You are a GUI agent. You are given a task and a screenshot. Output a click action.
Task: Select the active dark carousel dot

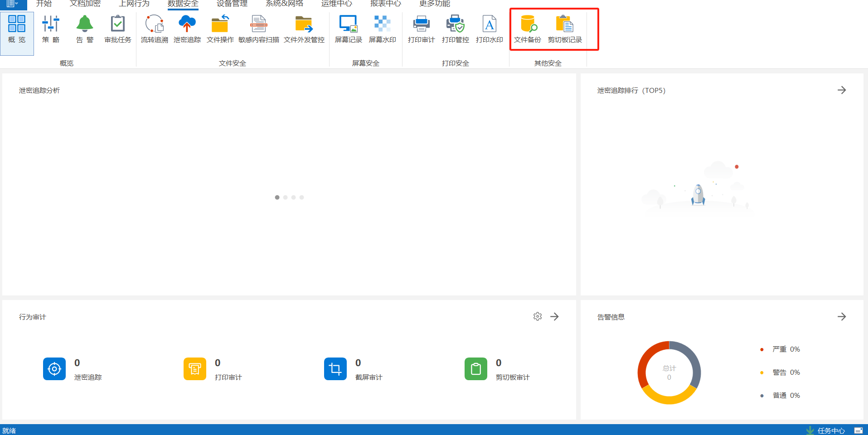(x=277, y=198)
